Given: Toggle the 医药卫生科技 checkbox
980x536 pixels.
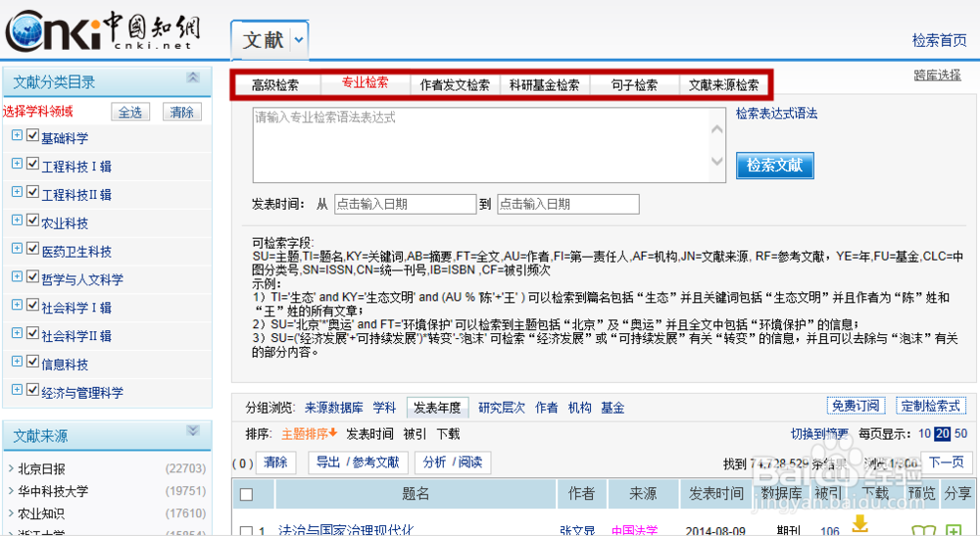Looking at the screenshot, I should coord(33,249).
